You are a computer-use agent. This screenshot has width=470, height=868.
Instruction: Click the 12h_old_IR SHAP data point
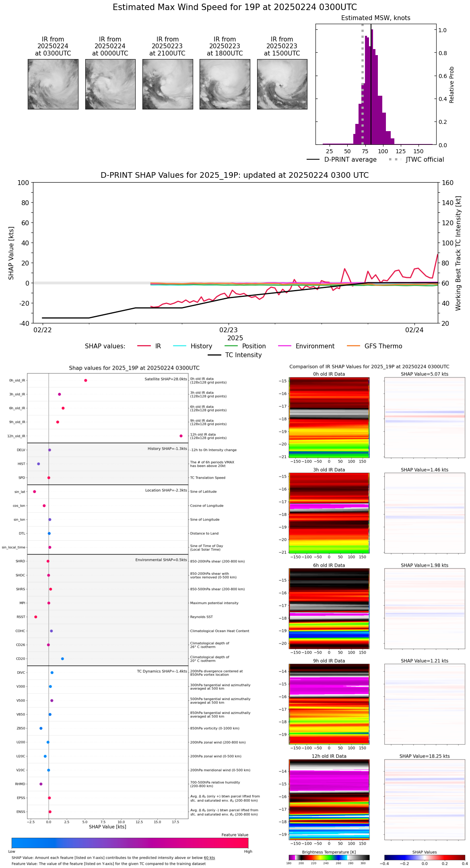(181, 436)
